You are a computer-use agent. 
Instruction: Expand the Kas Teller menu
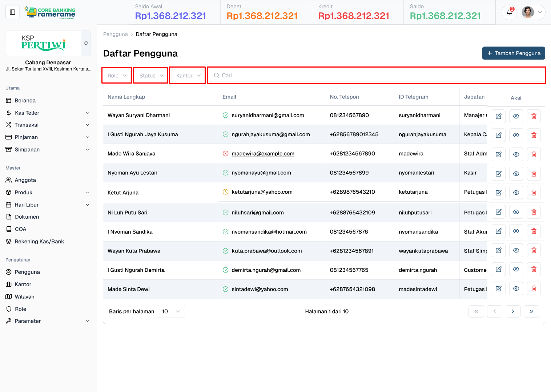[48, 113]
